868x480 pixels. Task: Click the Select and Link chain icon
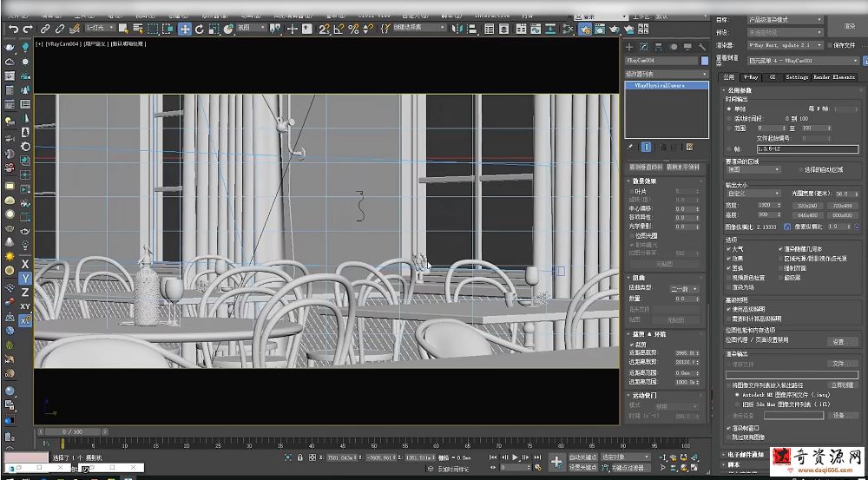coord(45,29)
